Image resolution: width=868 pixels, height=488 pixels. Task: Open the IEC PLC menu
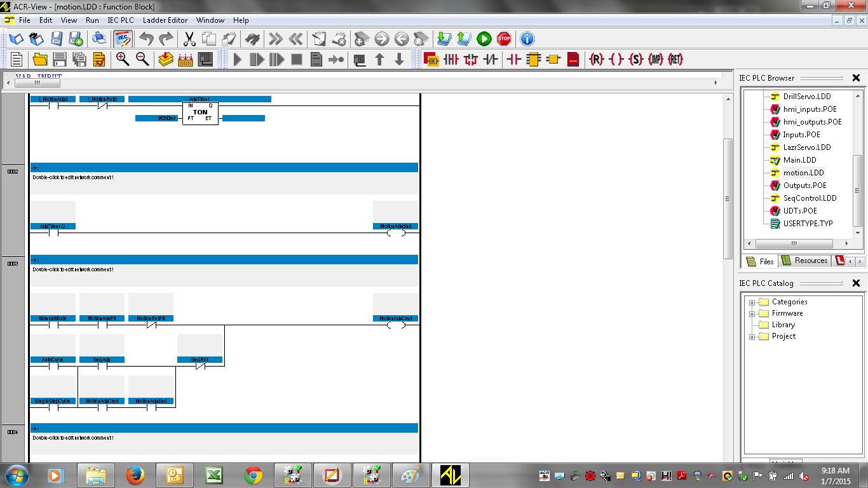121,20
